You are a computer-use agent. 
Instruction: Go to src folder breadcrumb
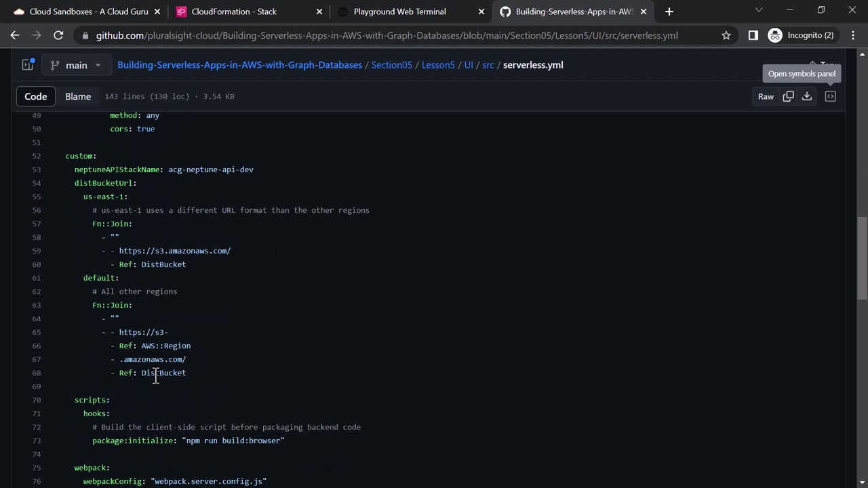click(x=488, y=65)
